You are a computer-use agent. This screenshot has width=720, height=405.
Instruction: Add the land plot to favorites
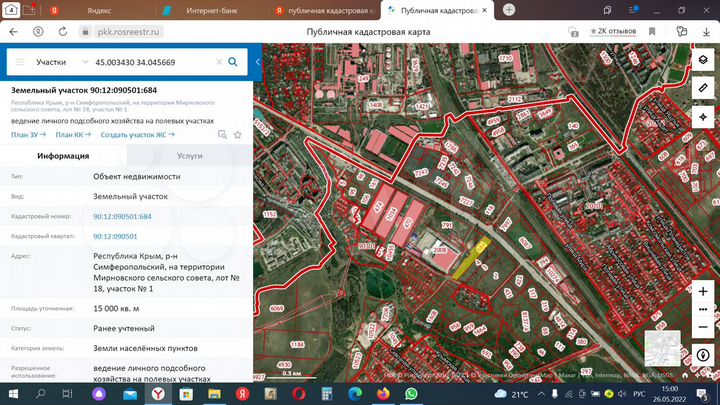[x=238, y=134]
